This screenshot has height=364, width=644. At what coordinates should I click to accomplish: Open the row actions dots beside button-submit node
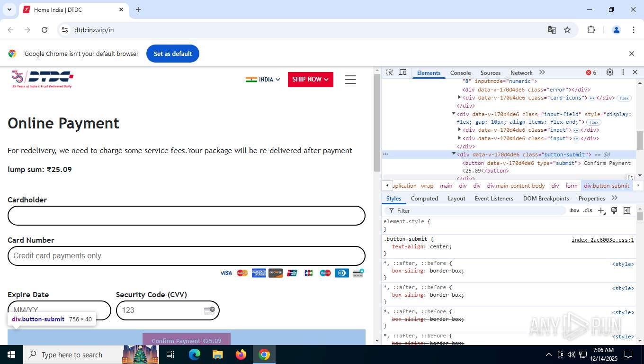pyautogui.click(x=385, y=155)
